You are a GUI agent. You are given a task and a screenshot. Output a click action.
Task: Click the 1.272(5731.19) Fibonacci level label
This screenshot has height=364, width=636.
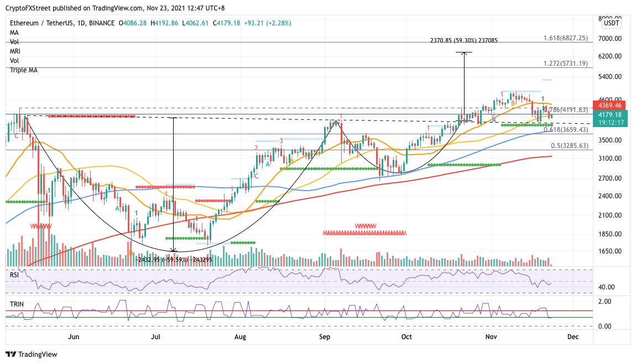[x=565, y=64]
